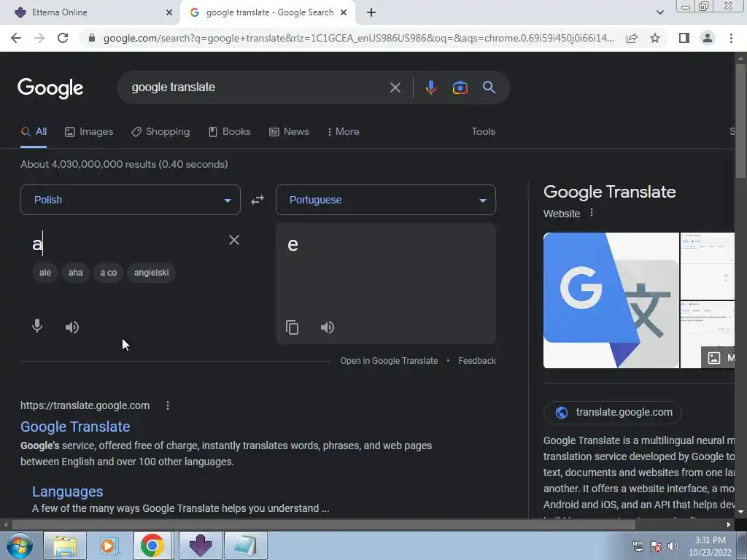Open a new browser tab
This screenshot has height=560, width=747.
coord(371,13)
